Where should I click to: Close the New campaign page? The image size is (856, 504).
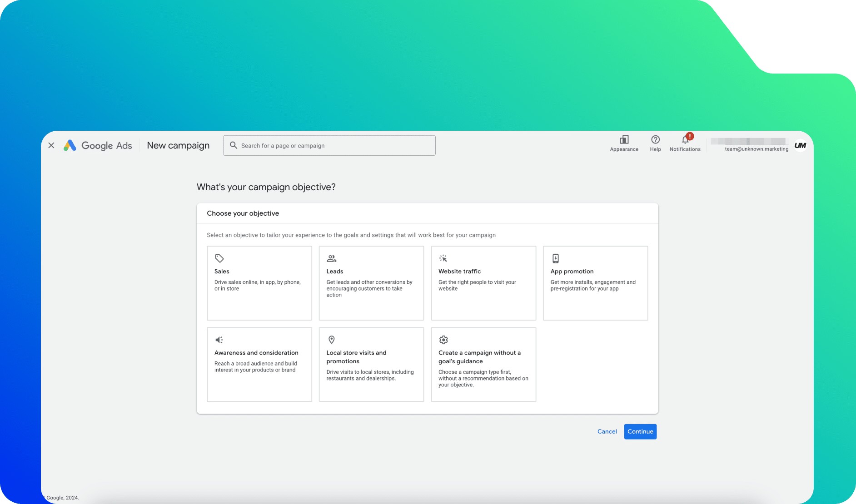(51, 145)
